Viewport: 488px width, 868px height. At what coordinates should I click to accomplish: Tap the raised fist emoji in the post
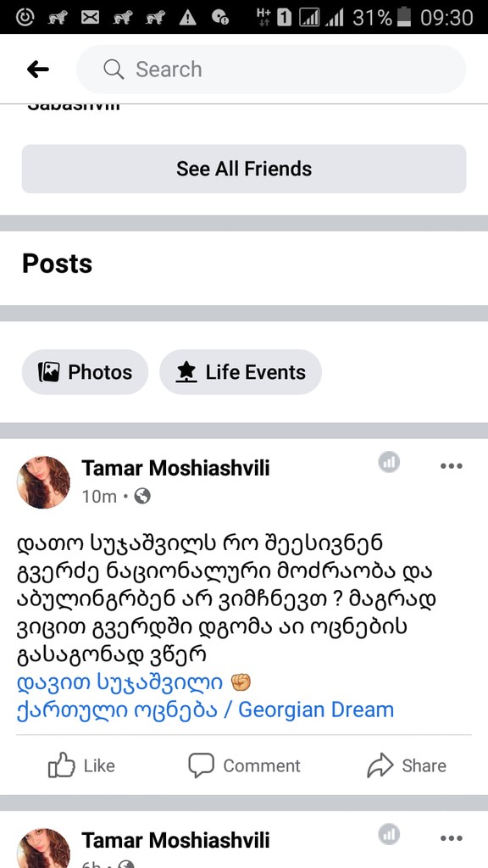(x=241, y=682)
